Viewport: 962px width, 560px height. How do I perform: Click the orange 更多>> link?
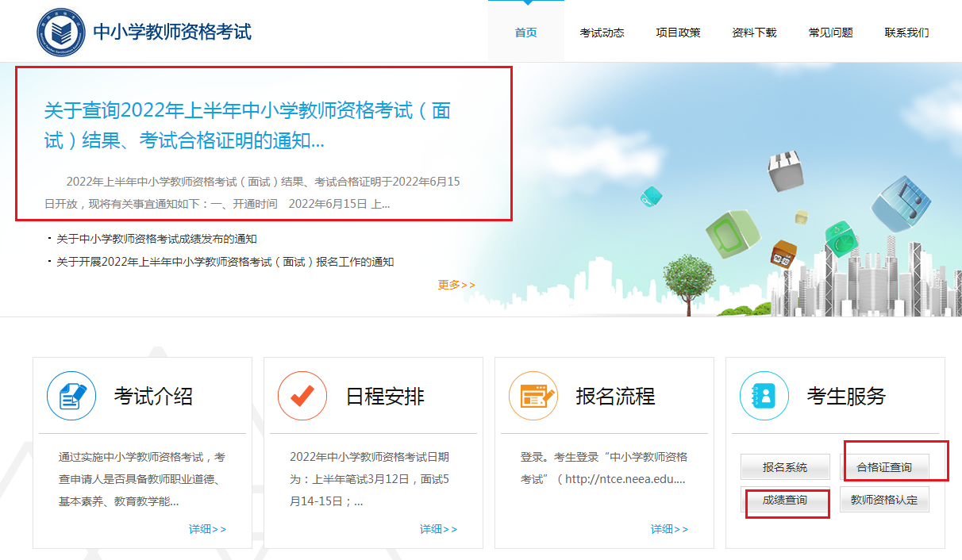pyautogui.click(x=456, y=285)
